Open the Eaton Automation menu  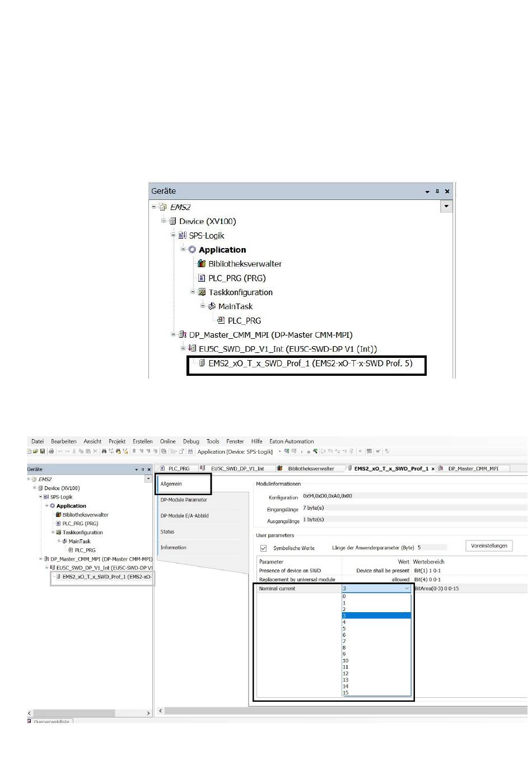tap(292, 441)
